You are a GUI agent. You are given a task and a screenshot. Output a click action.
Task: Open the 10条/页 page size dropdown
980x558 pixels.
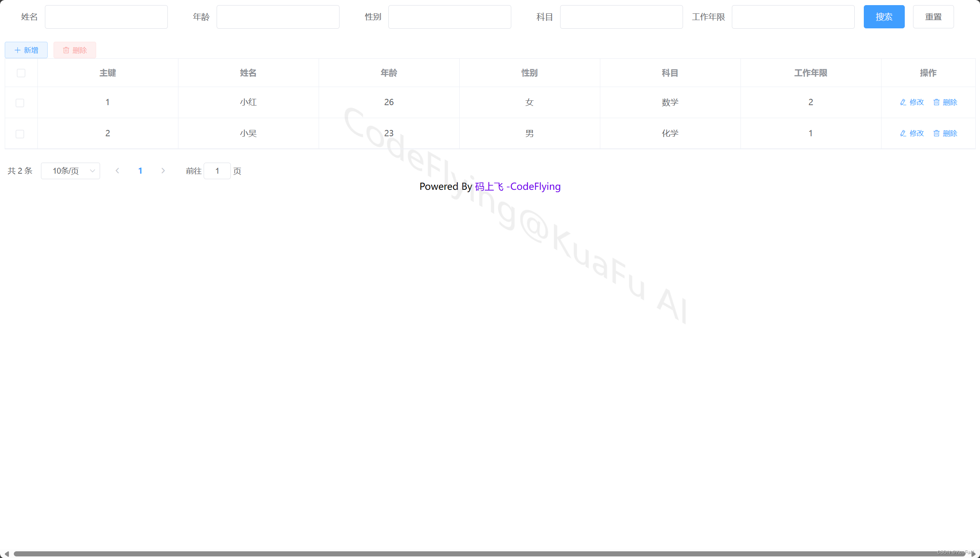(71, 171)
